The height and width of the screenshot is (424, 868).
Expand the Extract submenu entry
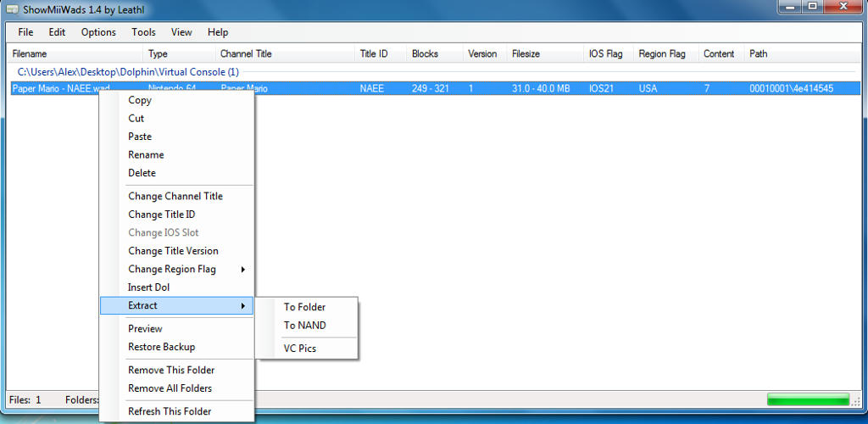pyautogui.click(x=176, y=305)
